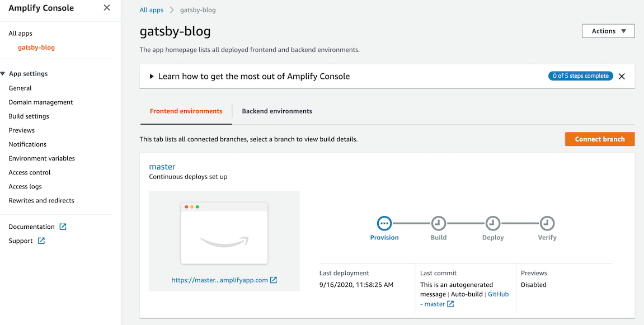Collapse the App settings section
Viewport: 644px width, 325px height.
click(3, 74)
